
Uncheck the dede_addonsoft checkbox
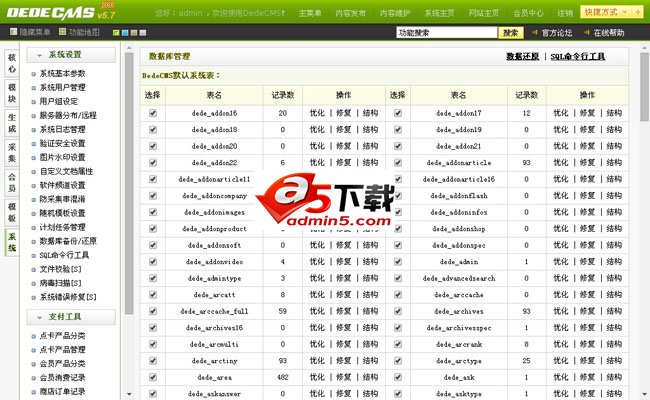(153, 245)
